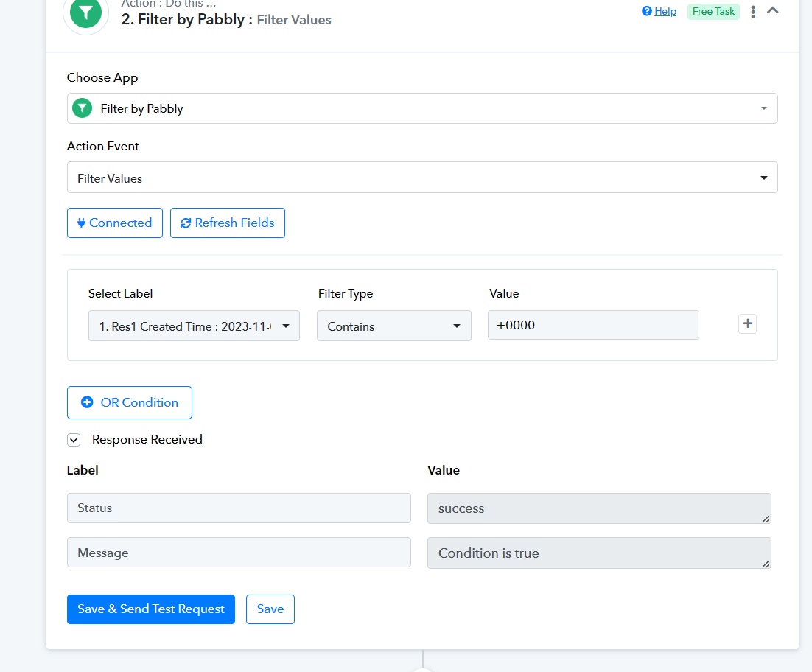Click the Free Task badge
The image size is (812, 672).
pos(713,11)
